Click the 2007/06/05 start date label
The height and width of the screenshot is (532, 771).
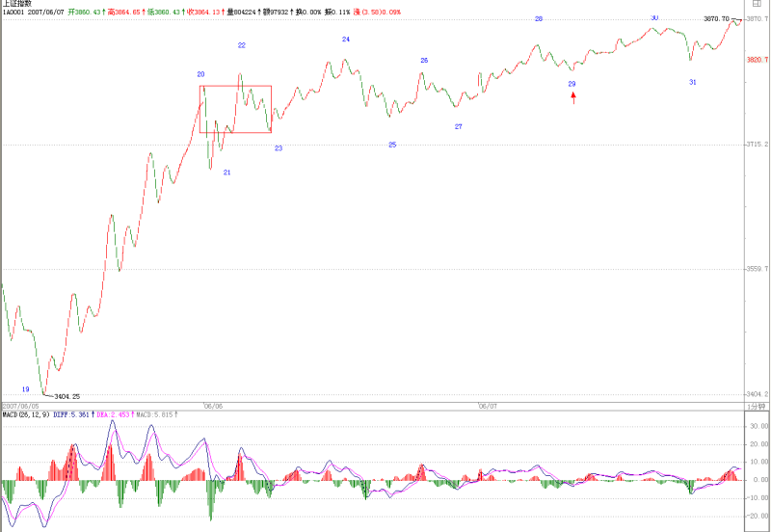20,407
